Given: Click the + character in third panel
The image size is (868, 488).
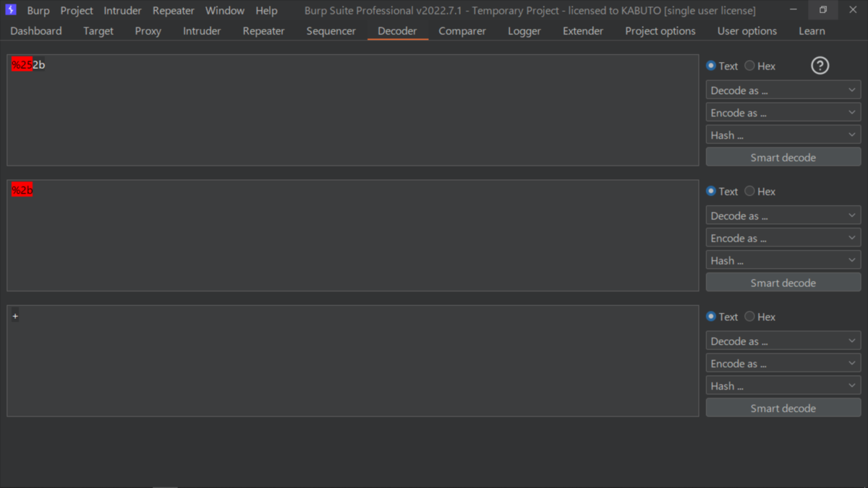Looking at the screenshot, I should point(15,316).
